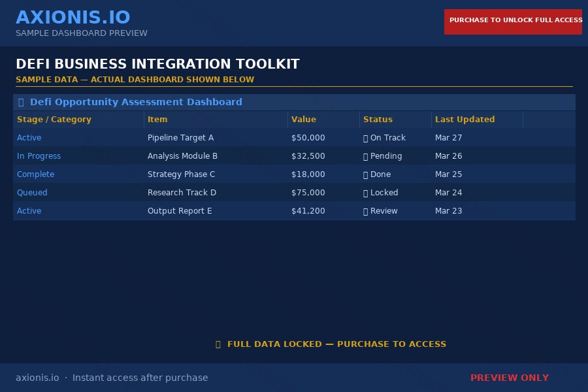Image resolution: width=588 pixels, height=392 pixels.
Task: Select the In Progress stage link
Action: coord(39,156)
